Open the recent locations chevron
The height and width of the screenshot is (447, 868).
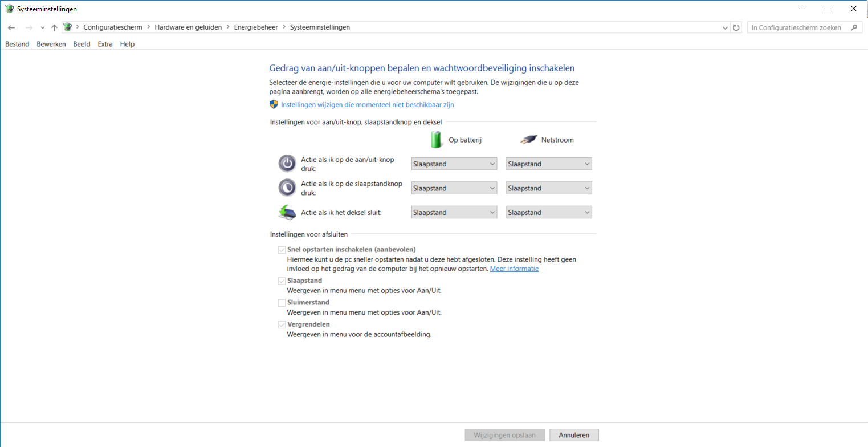coord(43,27)
